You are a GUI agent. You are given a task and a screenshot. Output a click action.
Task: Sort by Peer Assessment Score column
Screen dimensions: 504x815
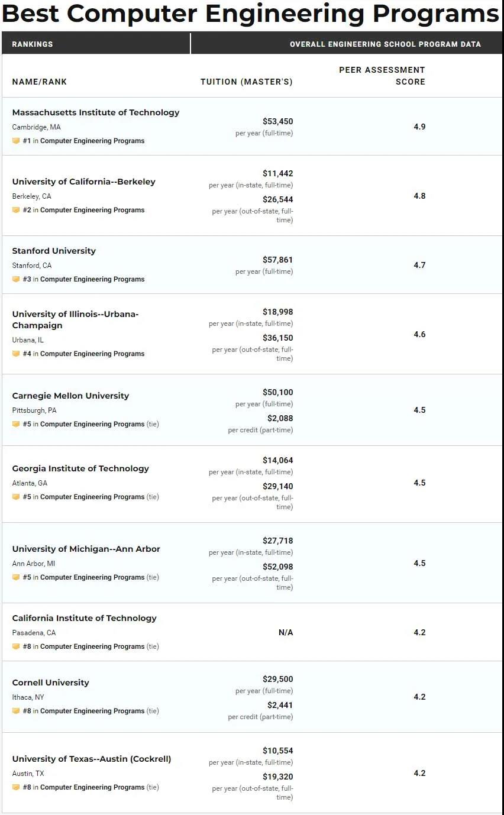382,76
